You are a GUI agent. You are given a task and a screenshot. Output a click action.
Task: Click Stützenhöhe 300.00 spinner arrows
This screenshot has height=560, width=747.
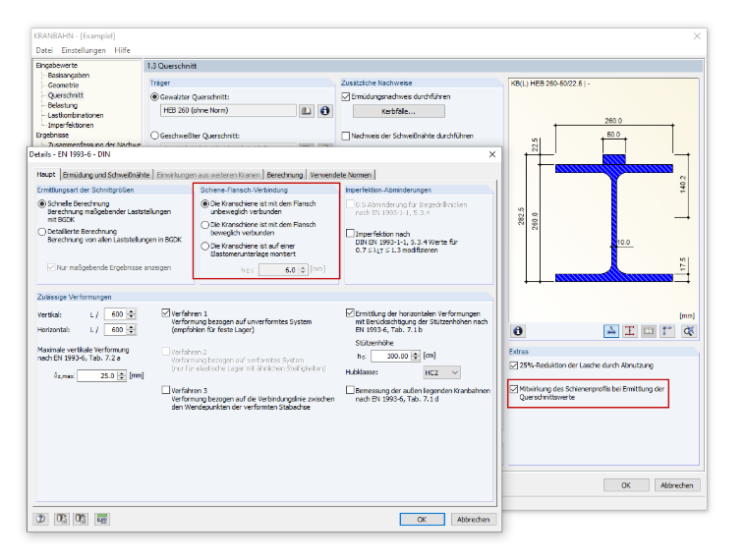tap(416, 356)
